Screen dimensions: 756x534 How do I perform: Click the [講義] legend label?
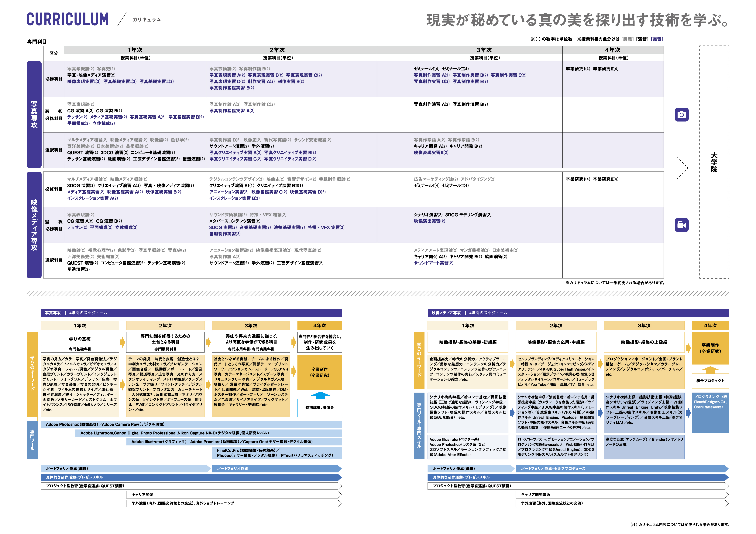pyautogui.click(x=627, y=39)
